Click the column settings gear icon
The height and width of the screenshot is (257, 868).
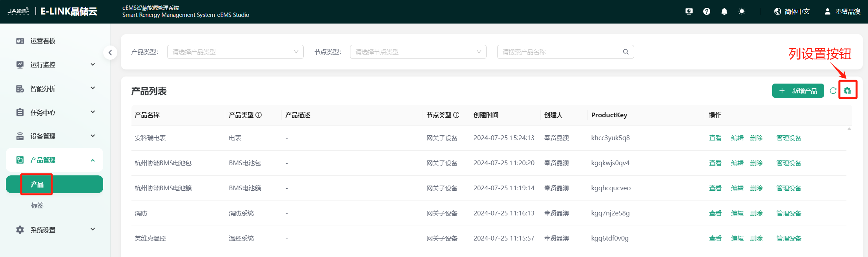pos(847,91)
